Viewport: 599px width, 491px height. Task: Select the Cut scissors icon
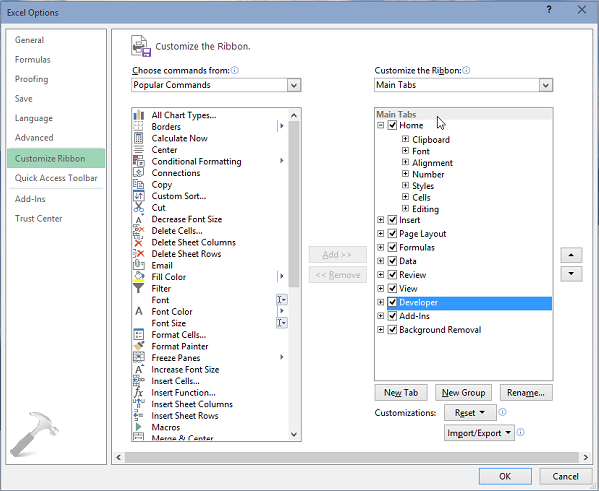pyautogui.click(x=139, y=207)
